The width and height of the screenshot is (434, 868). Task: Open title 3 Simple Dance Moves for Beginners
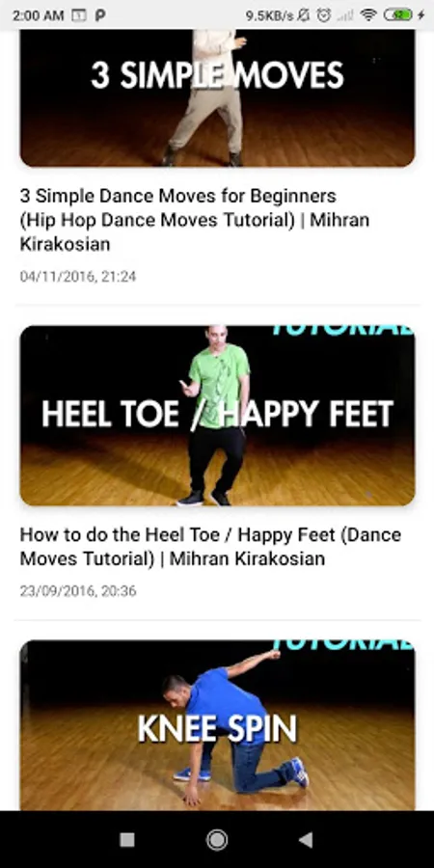point(194,220)
